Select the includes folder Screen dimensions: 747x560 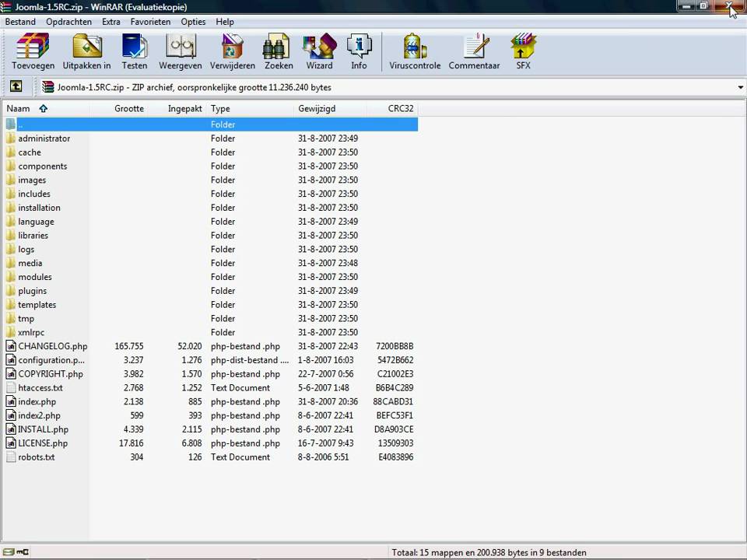[x=33, y=194]
